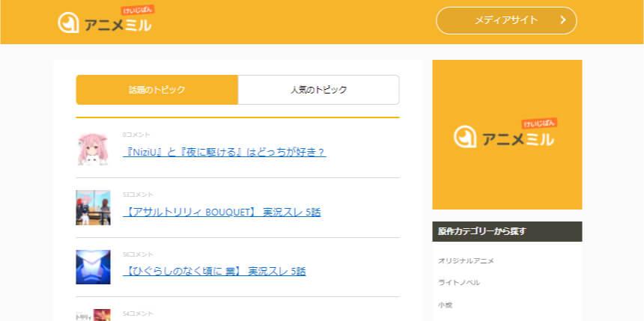
Task: Click the chevron arrow on メディアサイト button
Action: tap(562, 20)
